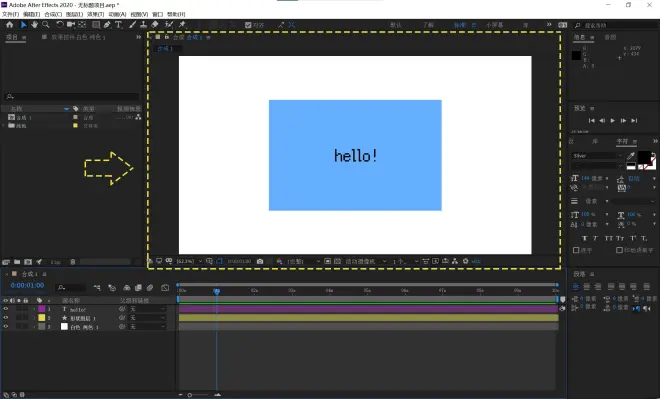Open the 文件 (File) menu
This screenshot has width=660, height=399.
point(11,14)
